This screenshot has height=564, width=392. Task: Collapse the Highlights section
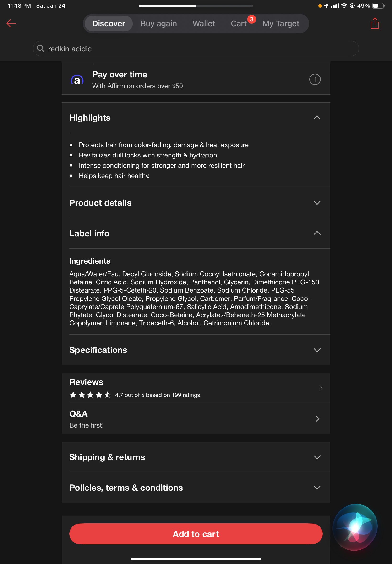coord(317,118)
